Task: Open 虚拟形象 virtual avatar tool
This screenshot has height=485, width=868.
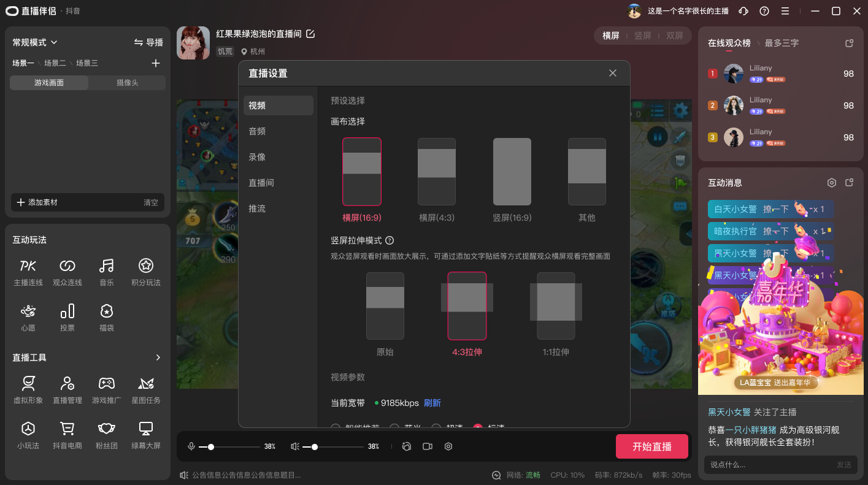Action: click(28, 390)
